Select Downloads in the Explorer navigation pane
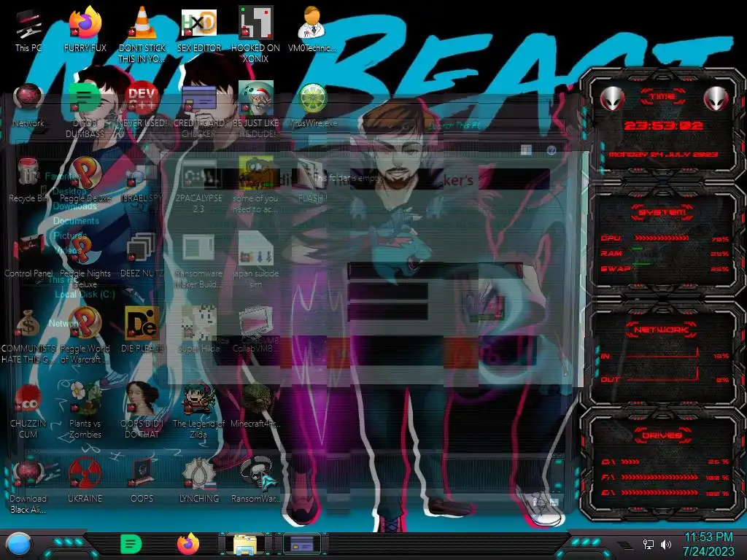This screenshot has height=560, width=747. [x=75, y=206]
